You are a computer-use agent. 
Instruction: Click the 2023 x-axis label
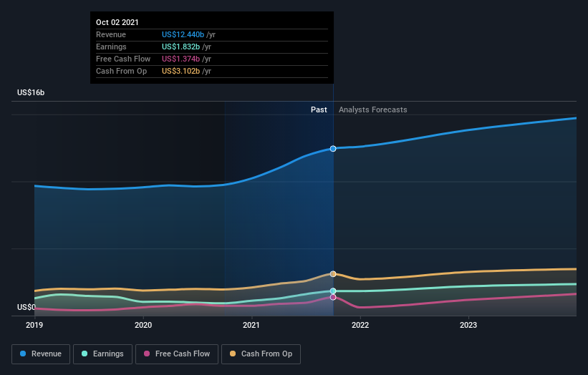[x=468, y=325]
